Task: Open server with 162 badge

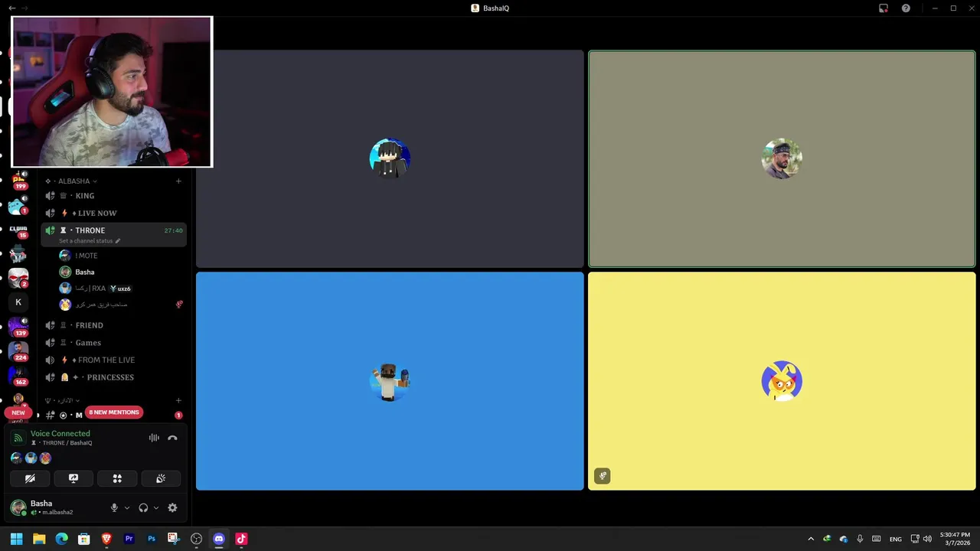Action: point(18,376)
